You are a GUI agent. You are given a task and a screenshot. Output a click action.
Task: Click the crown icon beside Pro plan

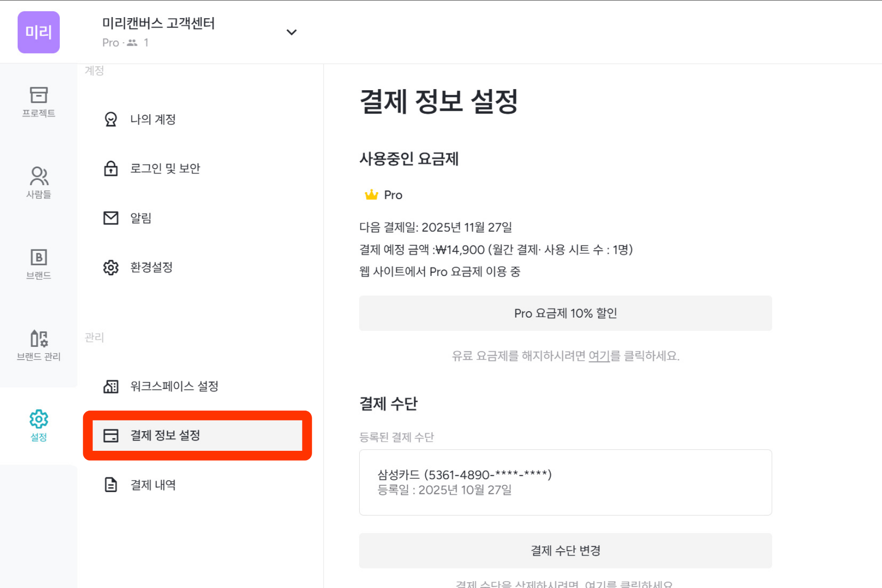point(371,195)
